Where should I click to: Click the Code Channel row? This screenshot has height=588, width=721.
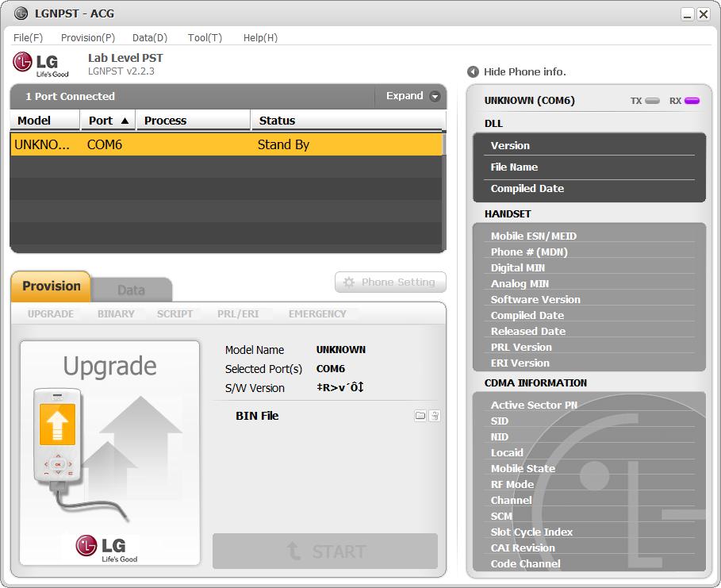coord(589,563)
